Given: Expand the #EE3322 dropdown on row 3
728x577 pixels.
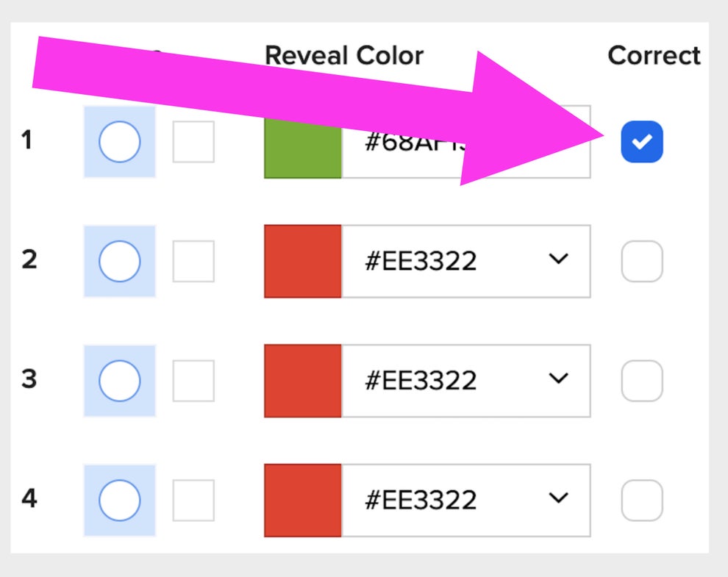Looking at the screenshot, I should tap(559, 379).
